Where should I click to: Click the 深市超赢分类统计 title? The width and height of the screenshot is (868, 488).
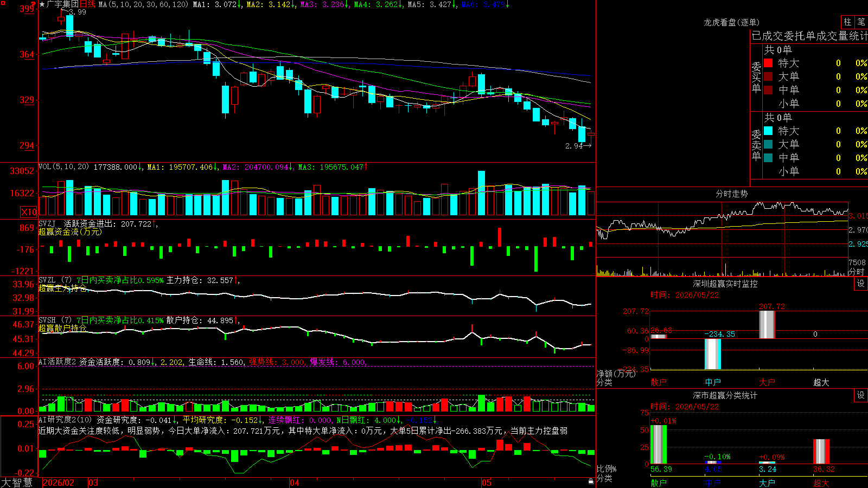[725, 395]
